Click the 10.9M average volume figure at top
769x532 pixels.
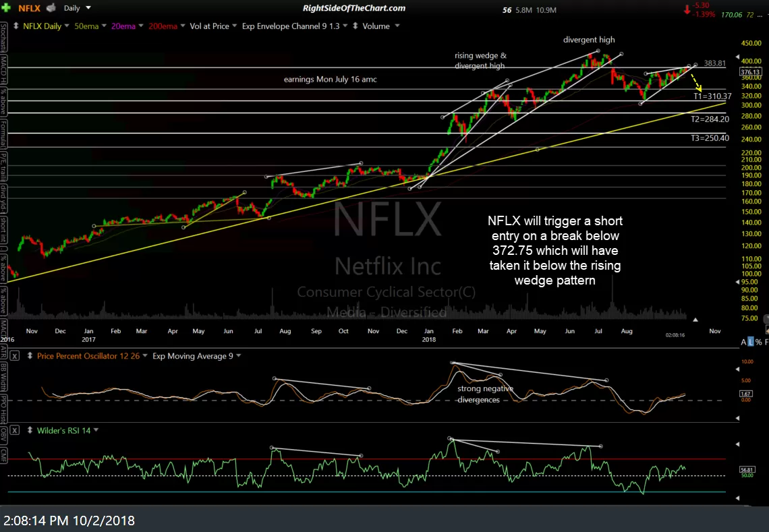(x=546, y=10)
